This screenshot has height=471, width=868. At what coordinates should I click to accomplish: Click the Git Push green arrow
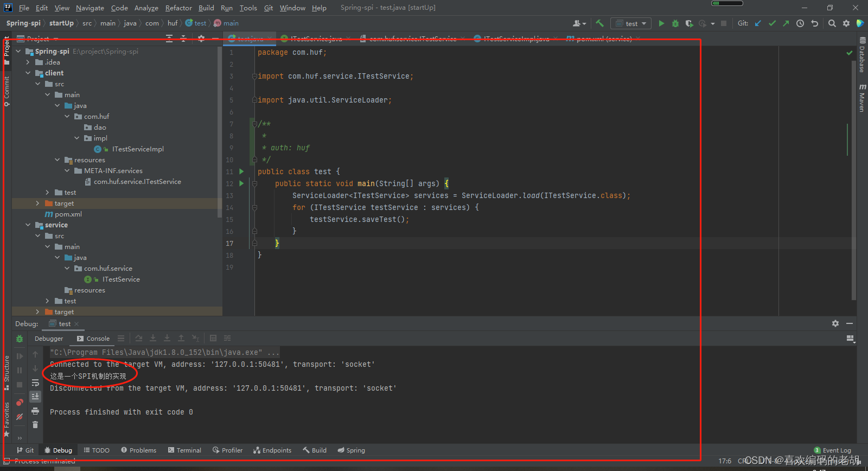(786, 23)
